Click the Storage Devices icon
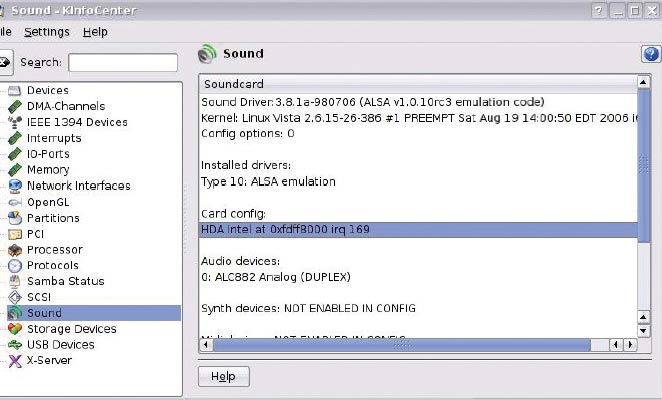The image size is (662, 400). [15, 329]
